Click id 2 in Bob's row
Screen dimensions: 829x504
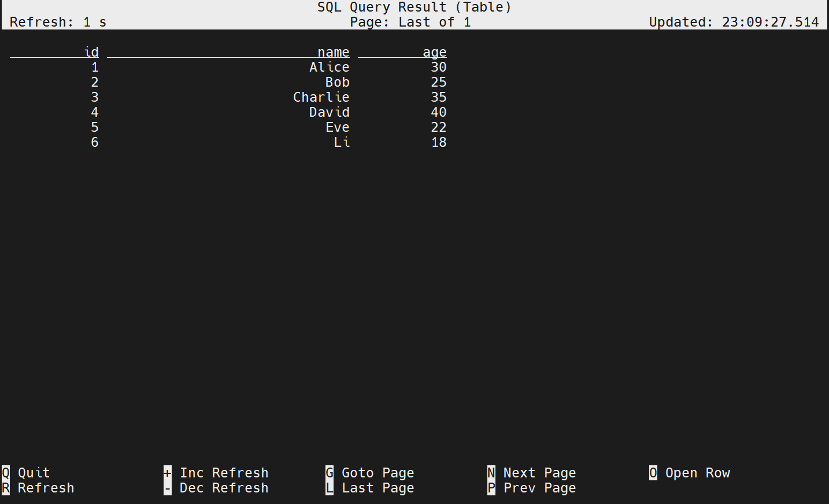point(95,82)
